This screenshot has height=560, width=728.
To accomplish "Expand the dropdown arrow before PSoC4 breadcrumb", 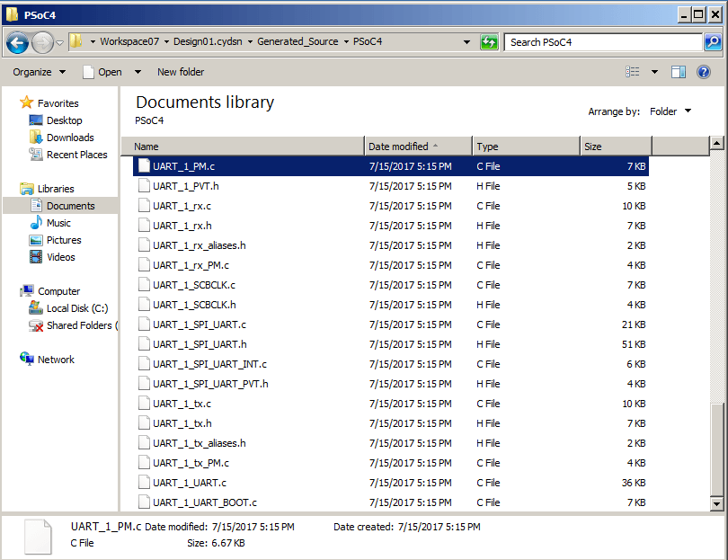I will [x=346, y=41].
